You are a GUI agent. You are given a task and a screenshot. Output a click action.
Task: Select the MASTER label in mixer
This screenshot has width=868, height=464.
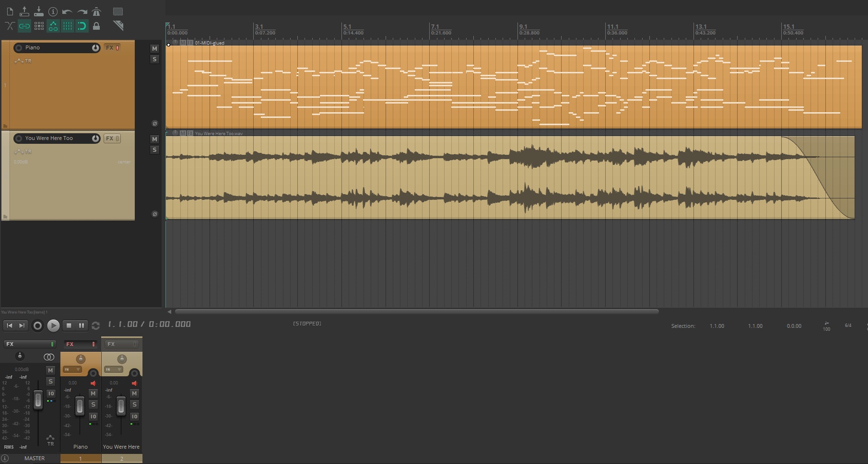pos(35,458)
